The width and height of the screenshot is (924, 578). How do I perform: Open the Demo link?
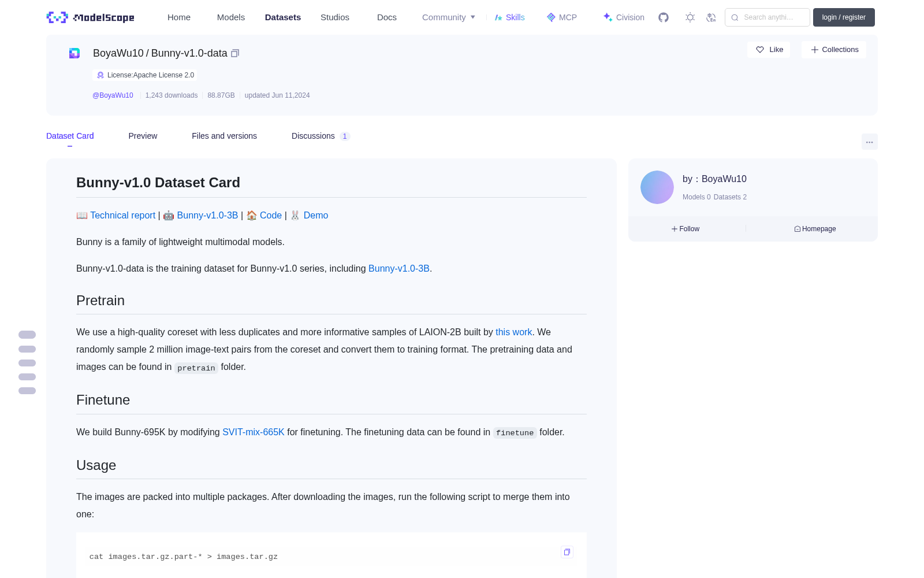pyautogui.click(x=316, y=215)
